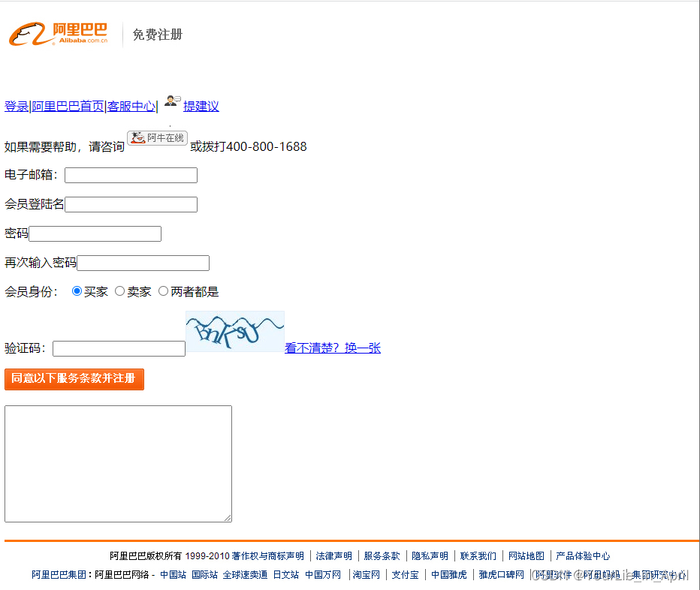
Task: Open 产品体验中心 footer link
Action: 583,555
